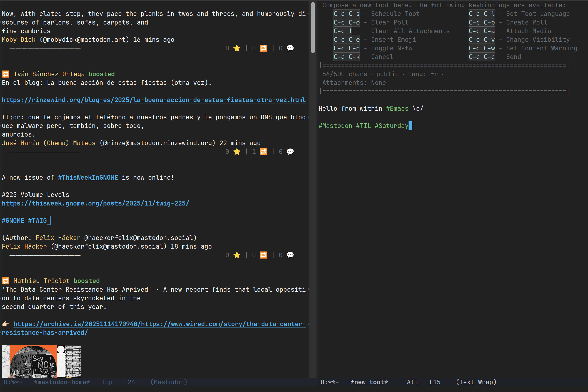Click boost icon on rinzewind blog toot
This screenshot has height=392, width=588.
263,152
